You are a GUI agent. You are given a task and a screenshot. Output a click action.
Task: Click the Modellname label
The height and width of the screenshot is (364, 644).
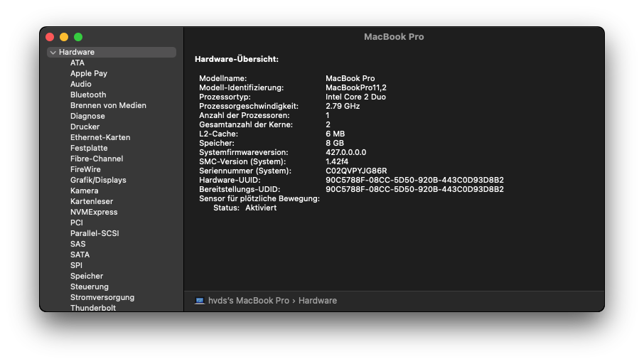click(x=223, y=78)
